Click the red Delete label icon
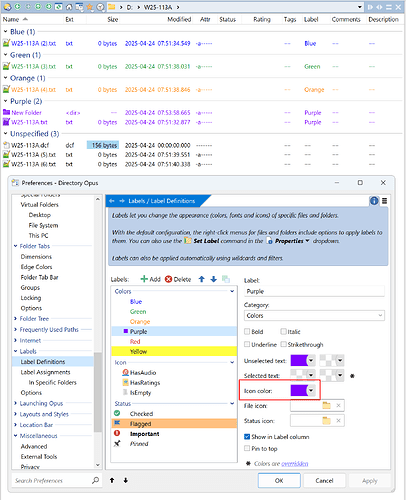This screenshot has width=406, height=500. (x=168, y=279)
